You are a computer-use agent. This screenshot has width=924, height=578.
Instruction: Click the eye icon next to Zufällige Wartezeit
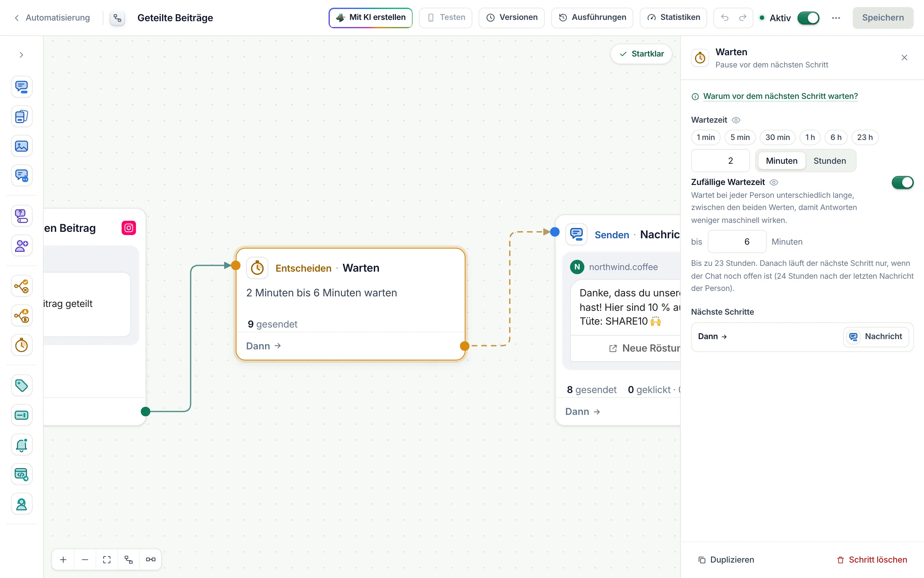(x=774, y=182)
